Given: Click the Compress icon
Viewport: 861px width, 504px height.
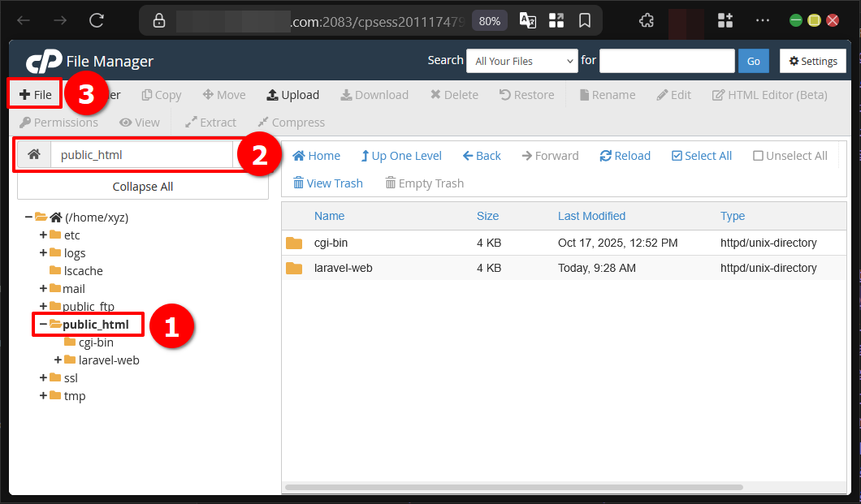Looking at the screenshot, I should coord(290,122).
